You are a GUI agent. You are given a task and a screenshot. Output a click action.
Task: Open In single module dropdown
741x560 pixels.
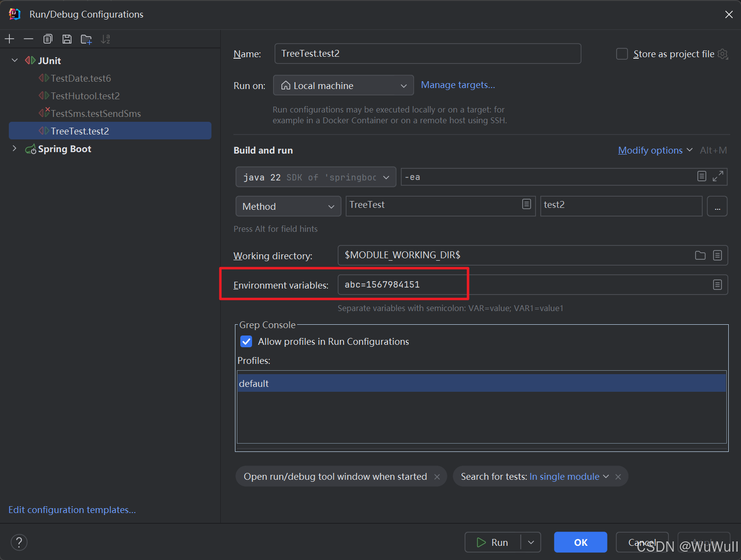pos(569,476)
